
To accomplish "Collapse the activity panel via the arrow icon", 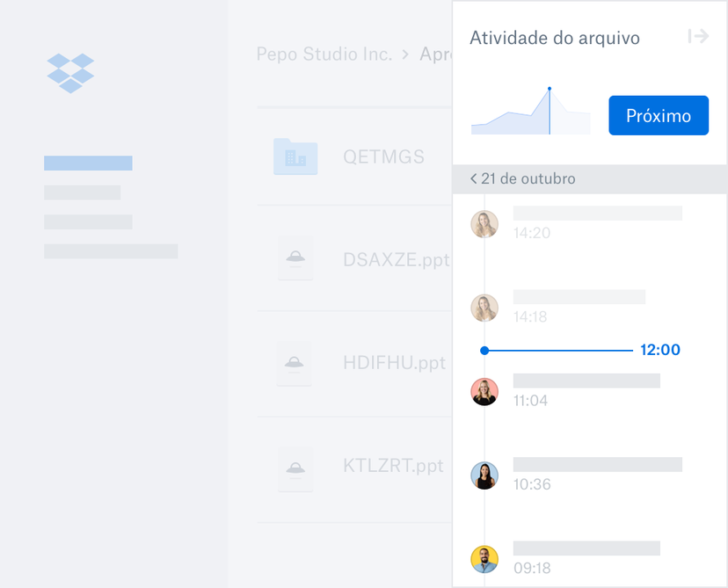I will tap(697, 37).
